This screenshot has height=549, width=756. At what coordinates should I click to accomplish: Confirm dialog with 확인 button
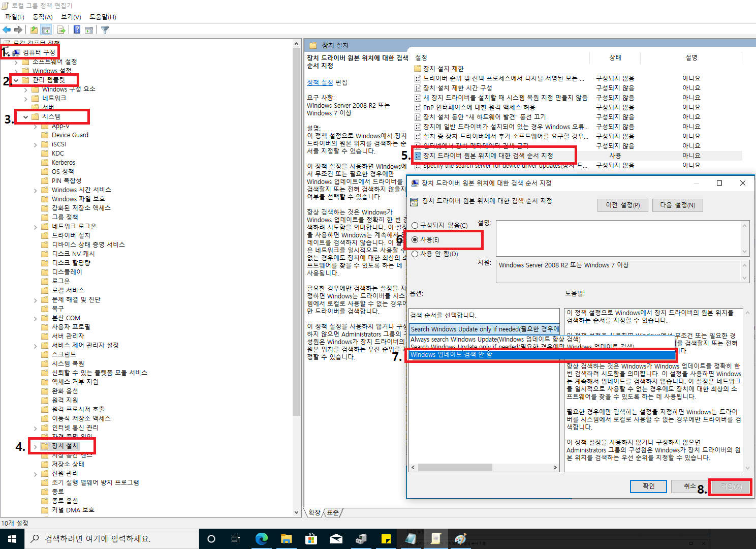[x=648, y=486]
